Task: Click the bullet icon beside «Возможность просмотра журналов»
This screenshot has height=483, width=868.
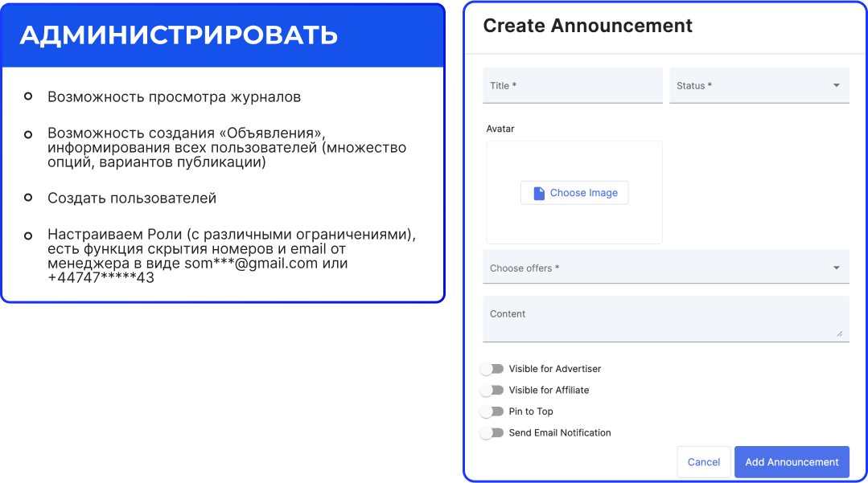Action: (28, 96)
